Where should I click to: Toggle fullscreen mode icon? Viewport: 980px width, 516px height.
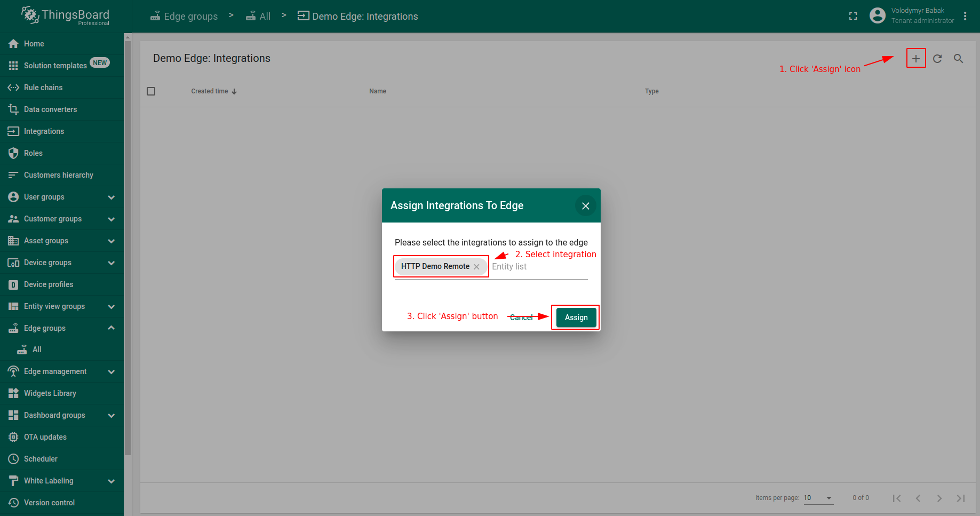coord(853,16)
